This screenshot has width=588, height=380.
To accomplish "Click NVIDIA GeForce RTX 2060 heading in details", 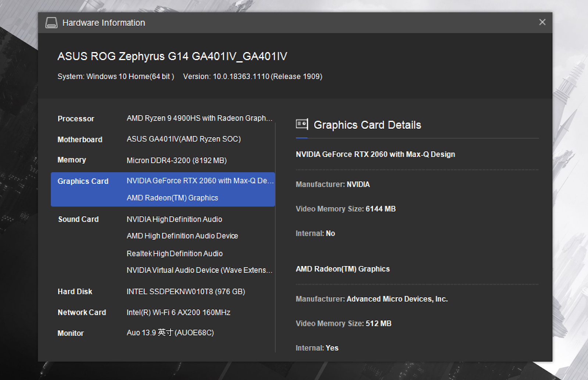I will (376, 155).
